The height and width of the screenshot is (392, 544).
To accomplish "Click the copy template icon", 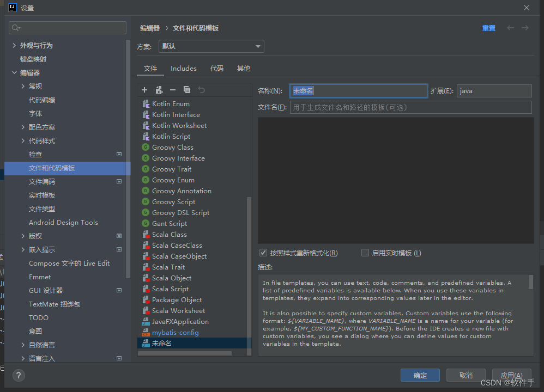I will tap(187, 90).
